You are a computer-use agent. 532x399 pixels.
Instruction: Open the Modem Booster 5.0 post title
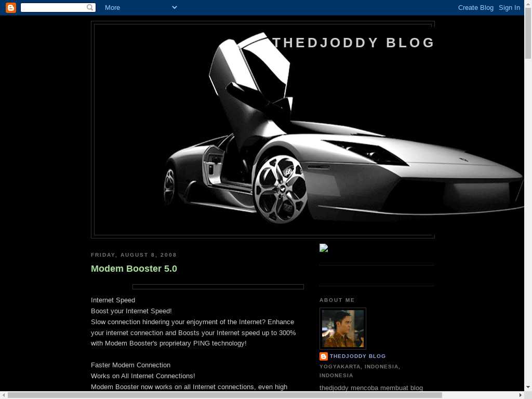tap(134, 269)
